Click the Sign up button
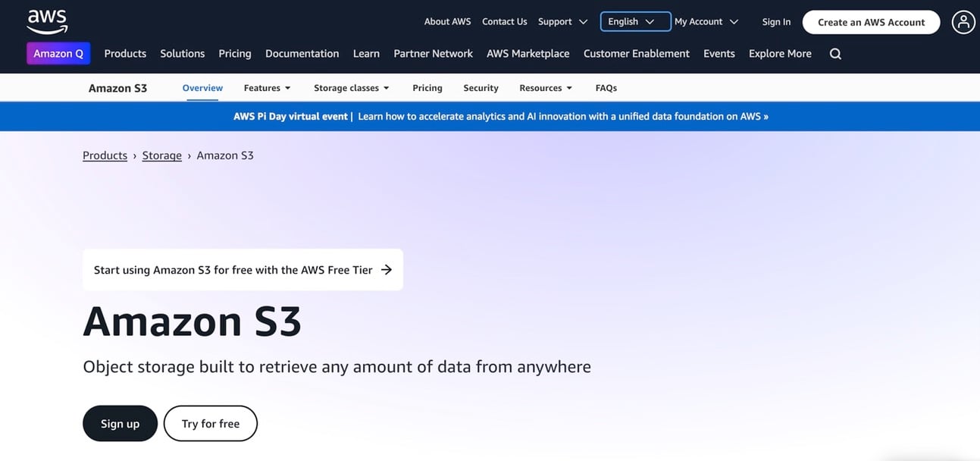Image resolution: width=980 pixels, height=461 pixels. pos(120,424)
